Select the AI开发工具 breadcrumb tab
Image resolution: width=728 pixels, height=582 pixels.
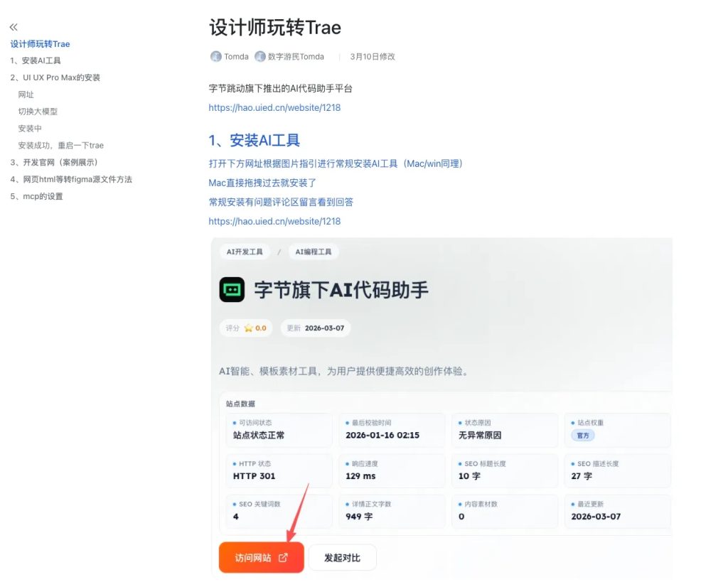245,252
